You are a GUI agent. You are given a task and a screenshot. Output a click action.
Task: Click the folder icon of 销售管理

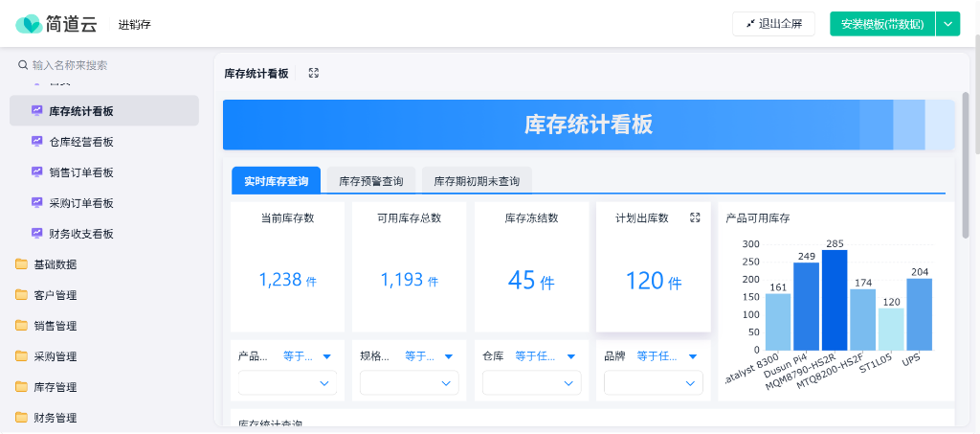click(22, 325)
